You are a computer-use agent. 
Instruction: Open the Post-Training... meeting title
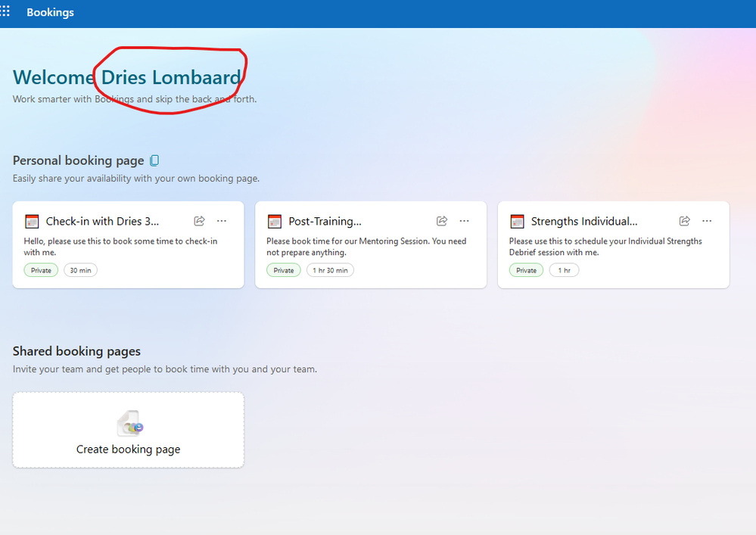pyautogui.click(x=325, y=221)
